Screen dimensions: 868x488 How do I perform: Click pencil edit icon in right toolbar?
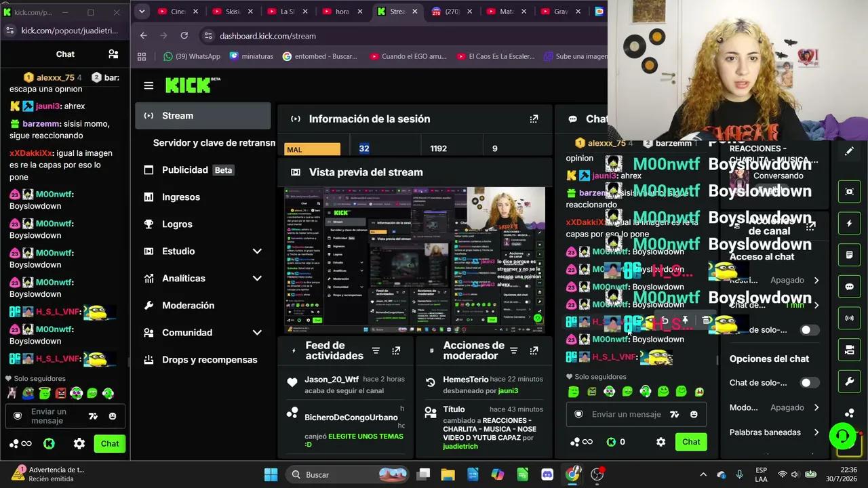[x=850, y=151]
